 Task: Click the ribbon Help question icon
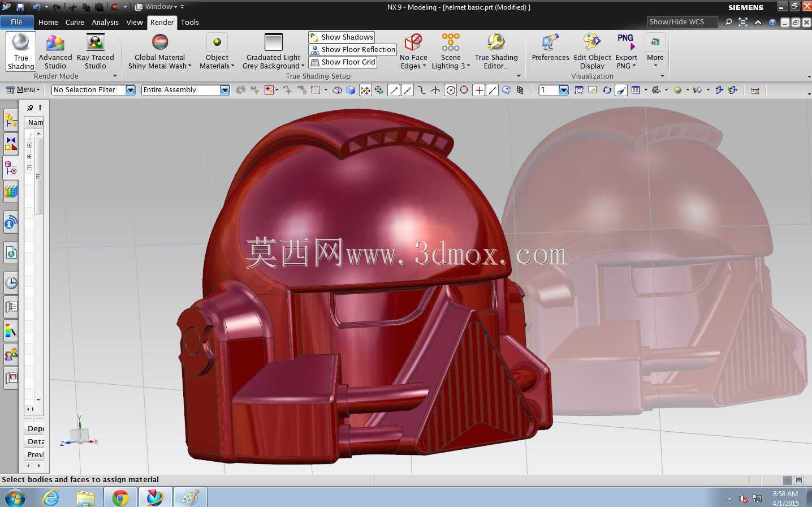772,22
